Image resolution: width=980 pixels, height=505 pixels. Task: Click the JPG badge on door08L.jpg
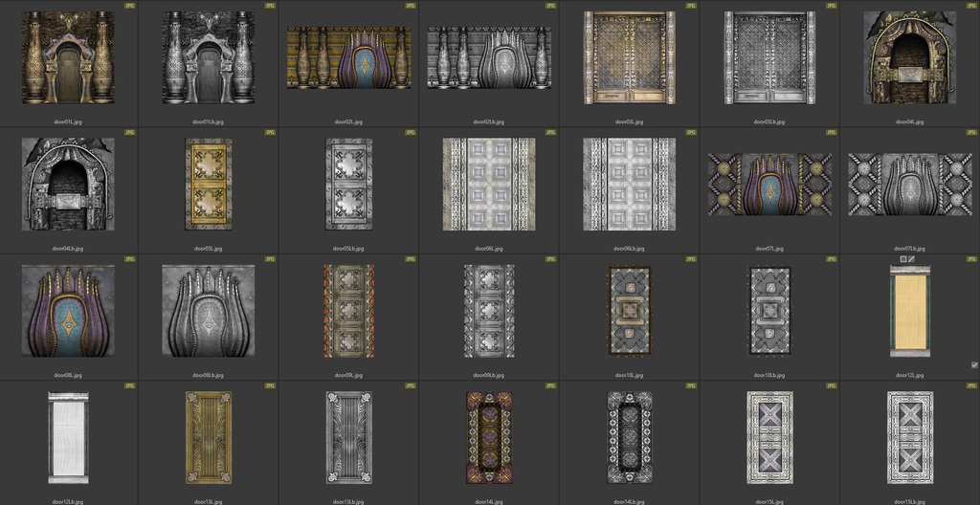click(130, 259)
